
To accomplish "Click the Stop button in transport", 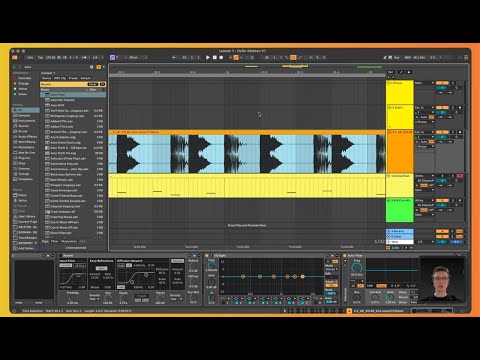I will (x=215, y=57).
